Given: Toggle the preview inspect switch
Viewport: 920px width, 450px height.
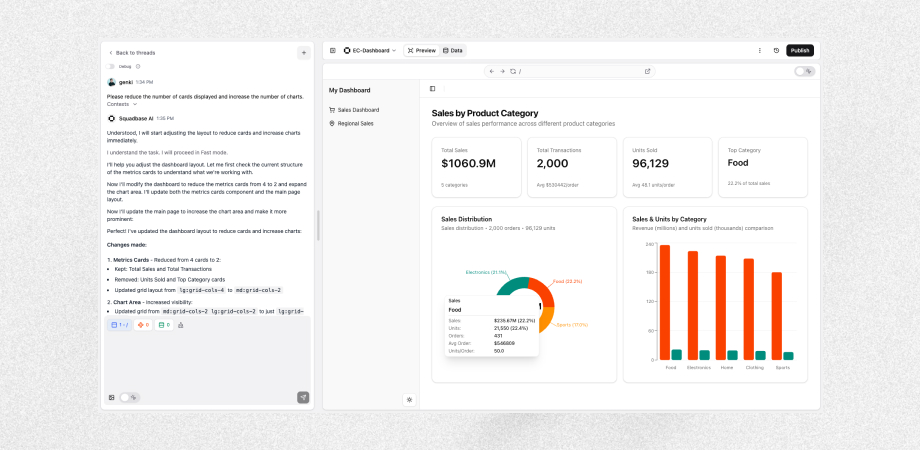Looking at the screenshot, I should (804, 71).
